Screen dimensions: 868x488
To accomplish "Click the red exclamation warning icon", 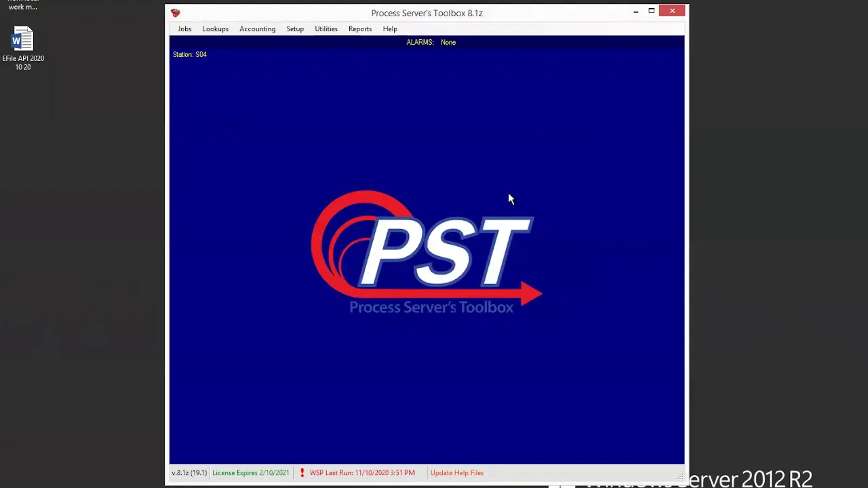I will [x=302, y=473].
